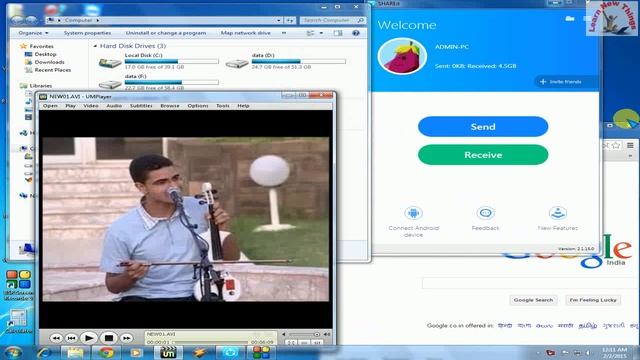The width and height of the screenshot is (640, 360).
Task: Toggle the preview pane icon in Explorer
Action: point(338,33)
